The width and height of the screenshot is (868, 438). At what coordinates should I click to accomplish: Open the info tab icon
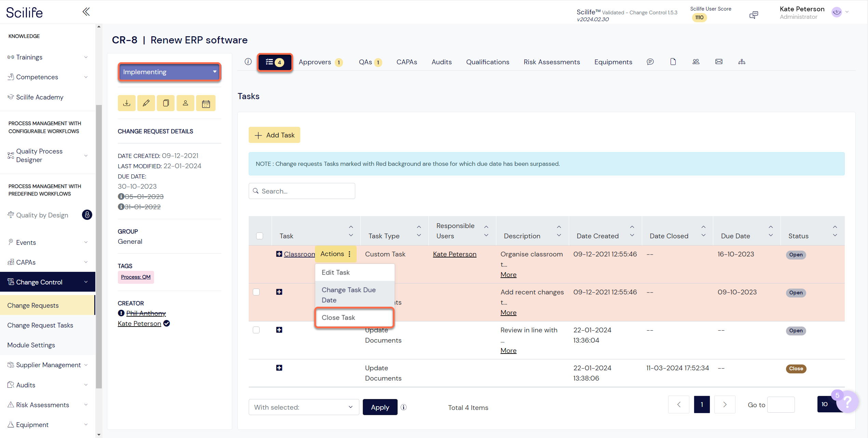(x=248, y=62)
